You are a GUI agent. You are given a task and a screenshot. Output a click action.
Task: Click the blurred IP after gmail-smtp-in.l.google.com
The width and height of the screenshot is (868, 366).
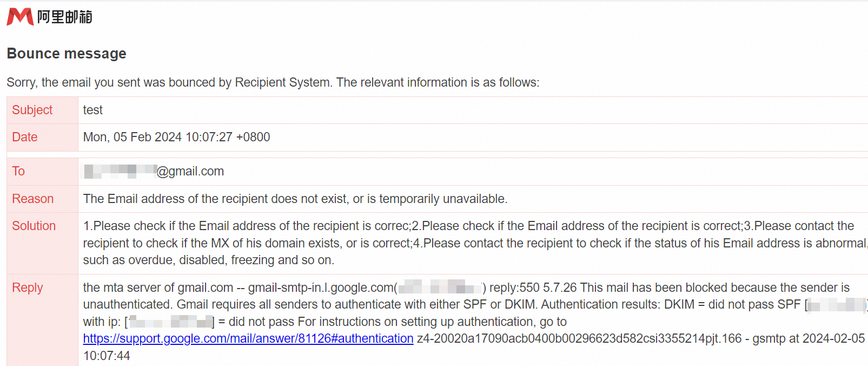pos(440,287)
